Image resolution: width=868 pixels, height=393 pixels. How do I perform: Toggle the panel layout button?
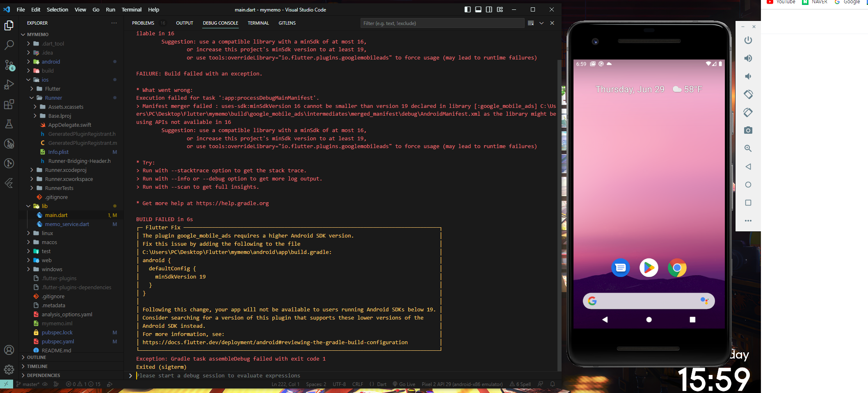[x=478, y=9]
